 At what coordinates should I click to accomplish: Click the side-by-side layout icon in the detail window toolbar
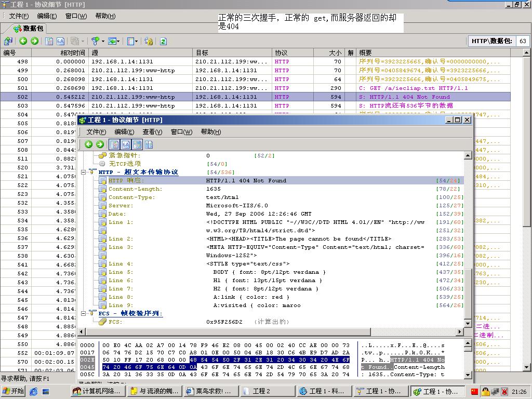149,144
